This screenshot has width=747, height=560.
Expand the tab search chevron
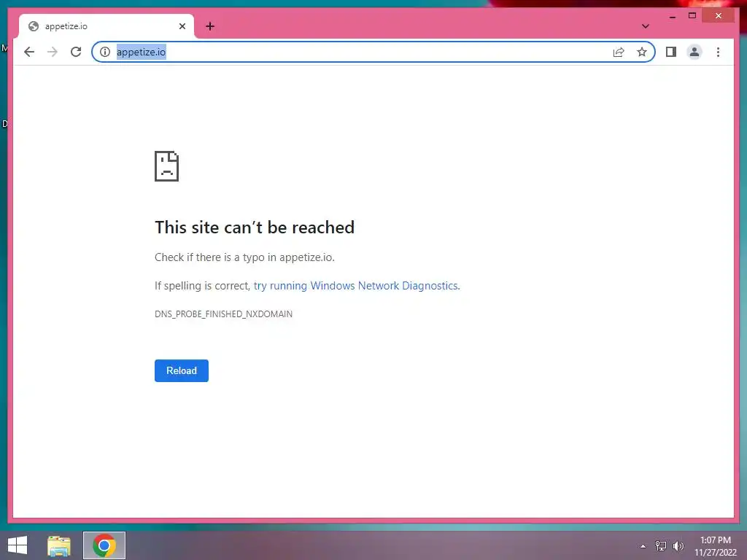pyautogui.click(x=645, y=26)
